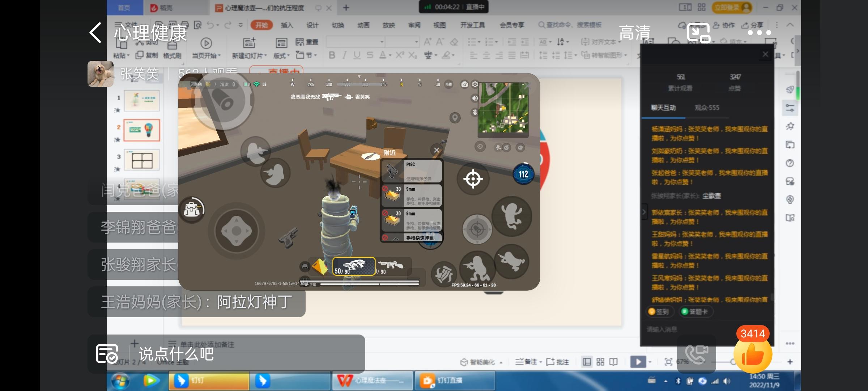Click the 复制 copy icon in ribbon

(147, 55)
